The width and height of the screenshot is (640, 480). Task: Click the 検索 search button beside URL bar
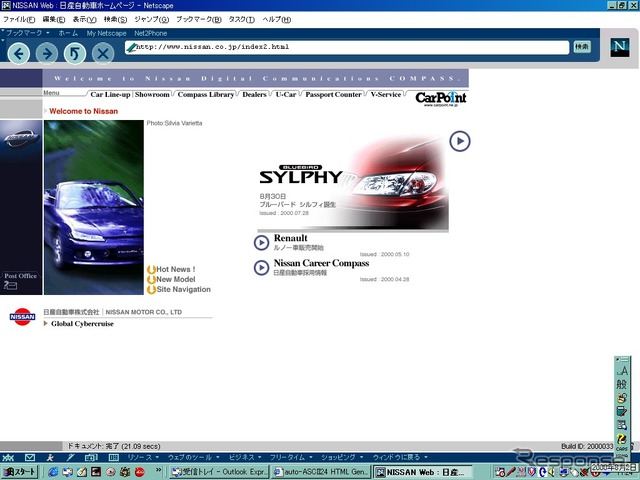[582, 47]
